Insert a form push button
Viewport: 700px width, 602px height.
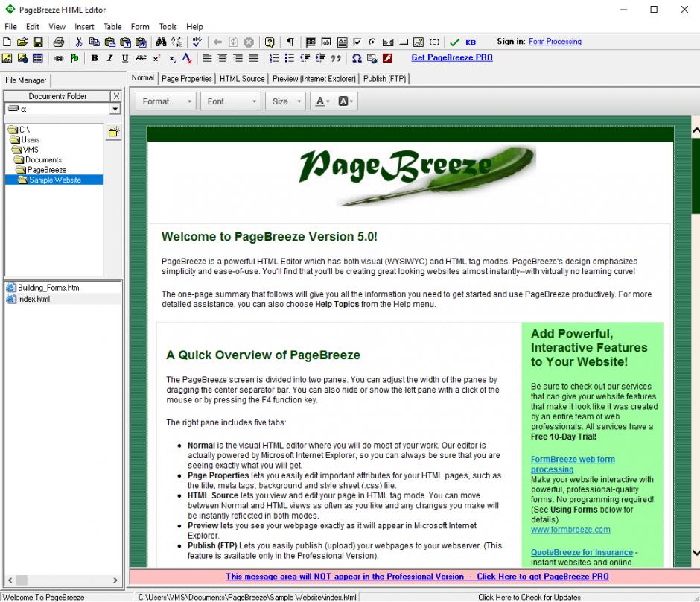404,42
